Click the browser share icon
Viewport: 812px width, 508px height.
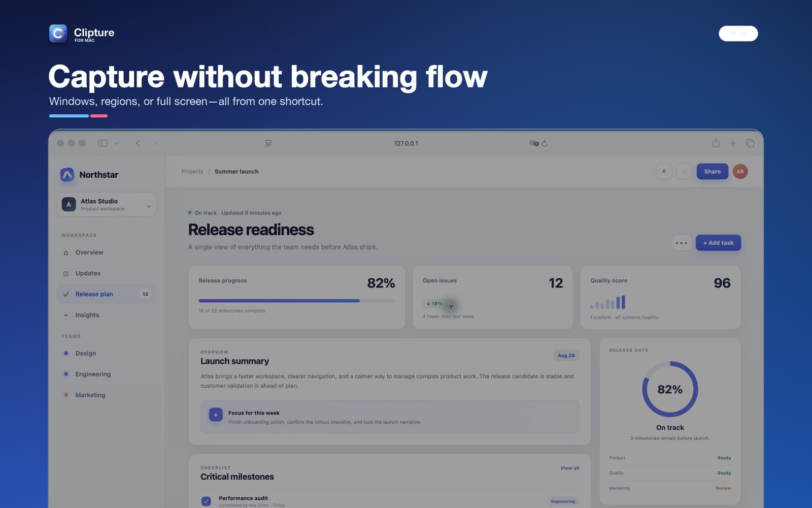pyautogui.click(x=716, y=143)
